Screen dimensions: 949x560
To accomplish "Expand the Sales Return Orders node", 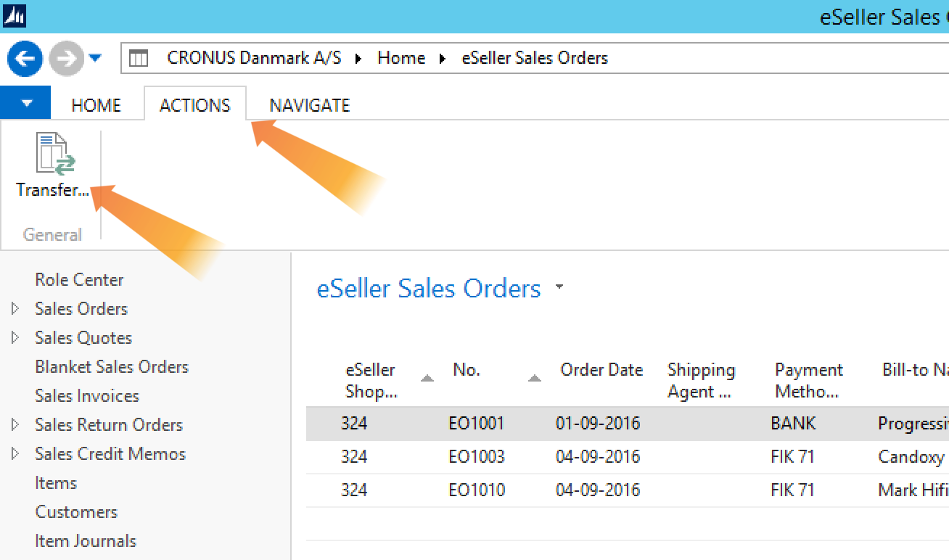I will (x=15, y=425).
